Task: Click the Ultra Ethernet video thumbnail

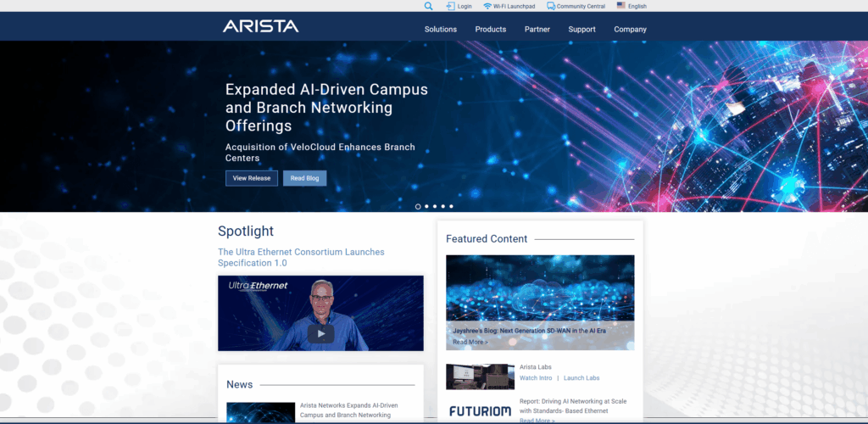Action: point(320,313)
